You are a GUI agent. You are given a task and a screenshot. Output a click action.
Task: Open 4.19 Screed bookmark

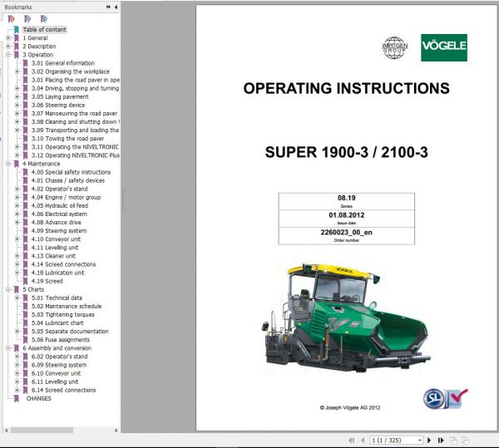coord(47,281)
